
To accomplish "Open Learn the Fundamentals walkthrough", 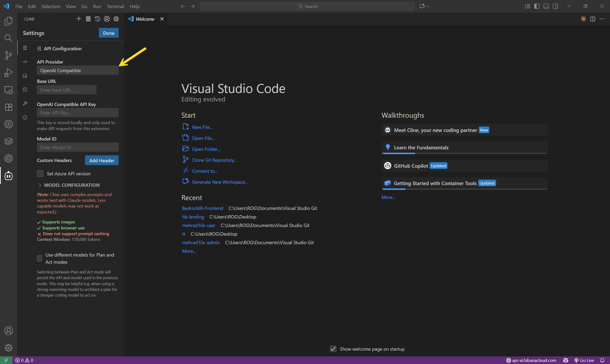I will tap(465, 148).
